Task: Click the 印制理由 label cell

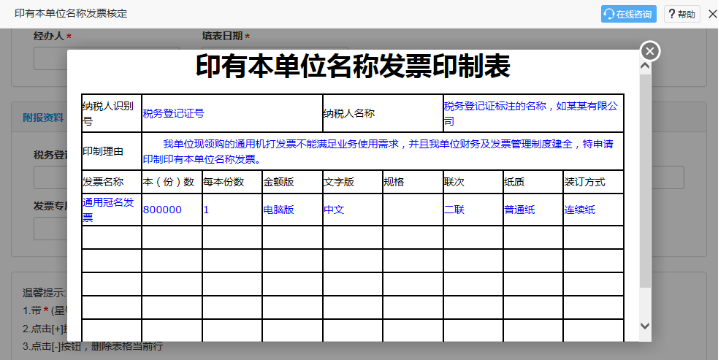Action: [111, 151]
